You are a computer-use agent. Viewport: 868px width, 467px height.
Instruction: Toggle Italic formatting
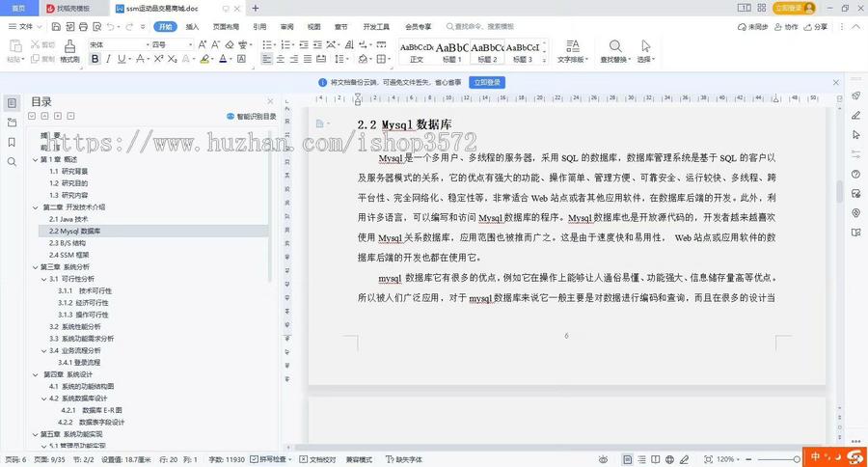coord(108,59)
